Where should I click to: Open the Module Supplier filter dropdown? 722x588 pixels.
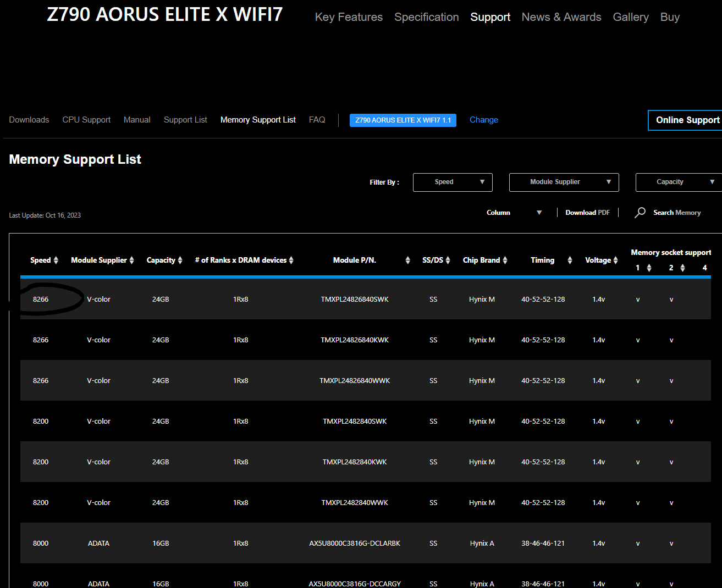[x=564, y=182]
